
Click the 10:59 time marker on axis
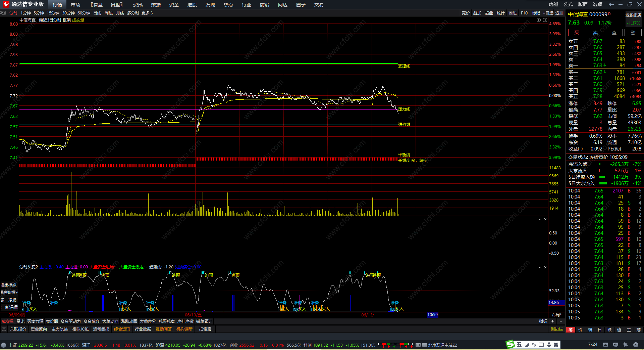[433, 315]
